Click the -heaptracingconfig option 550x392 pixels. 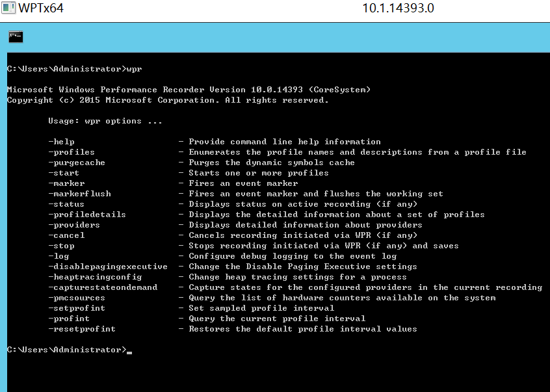pos(95,277)
